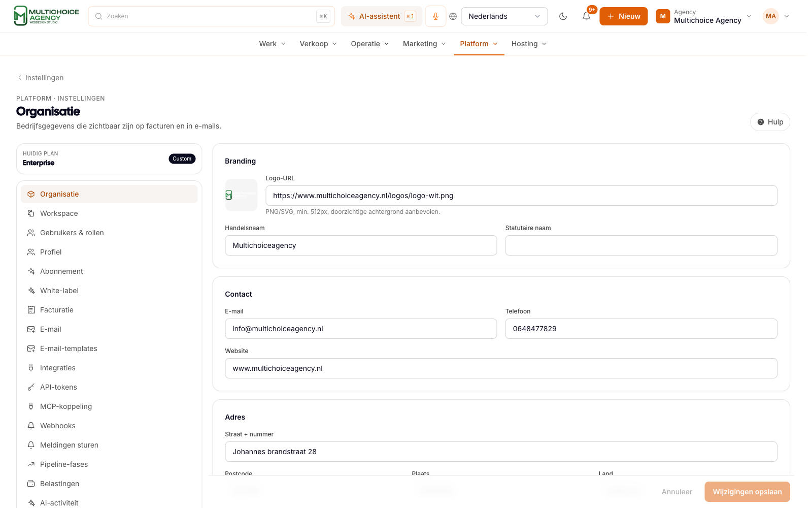The image size is (812, 508).
Task: Click the Workspace sidebar icon
Action: pos(31,213)
